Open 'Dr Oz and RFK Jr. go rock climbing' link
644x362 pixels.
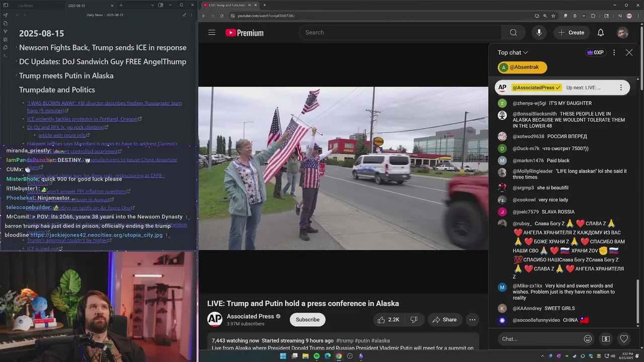(65, 127)
